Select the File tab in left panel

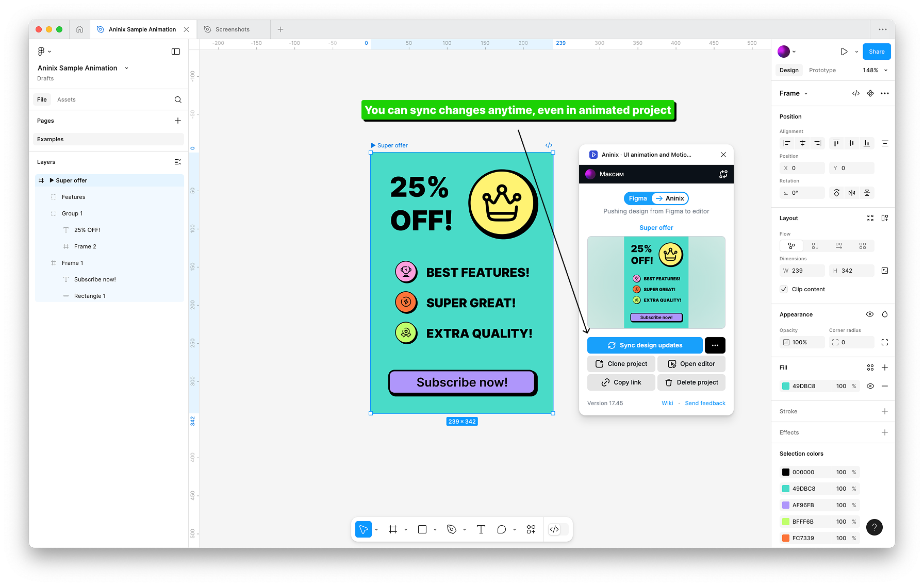pyautogui.click(x=42, y=99)
